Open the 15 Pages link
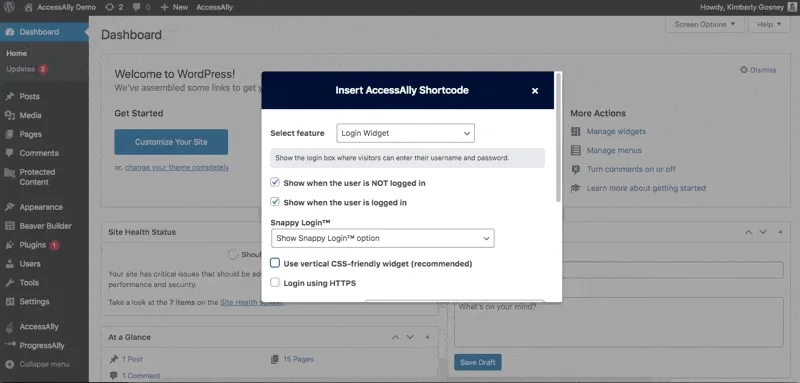 tap(298, 359)
